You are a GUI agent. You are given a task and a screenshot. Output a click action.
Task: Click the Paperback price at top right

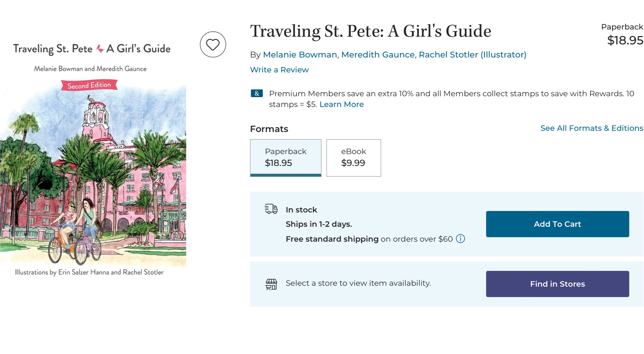[x=625, y=40]
